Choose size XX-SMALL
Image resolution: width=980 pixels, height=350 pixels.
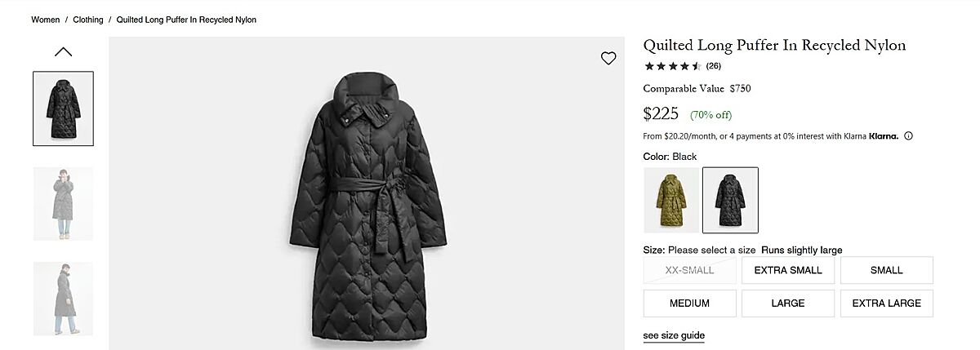(689, 270)
